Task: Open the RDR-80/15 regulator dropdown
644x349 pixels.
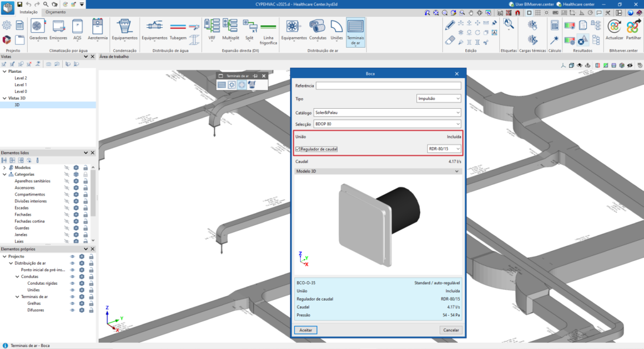Action: tap(444, 148)
